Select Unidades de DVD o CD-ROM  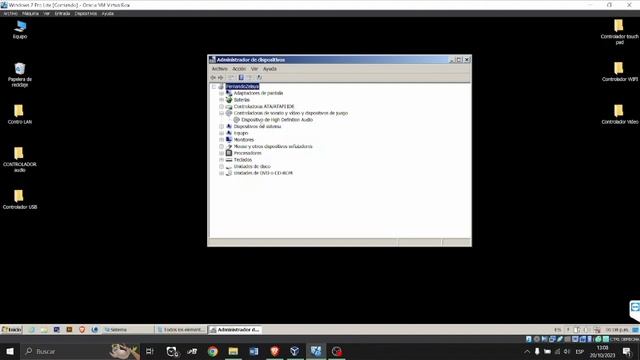[x=263, y=173]
